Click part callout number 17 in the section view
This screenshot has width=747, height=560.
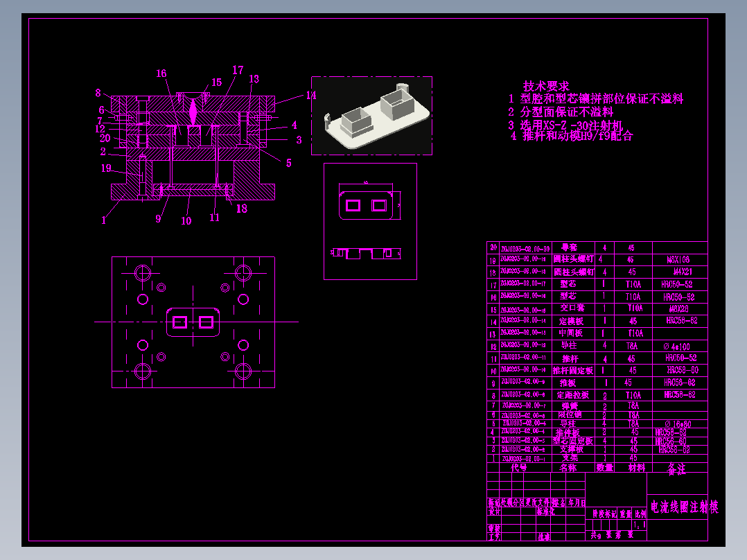click(x=238, y=70)
